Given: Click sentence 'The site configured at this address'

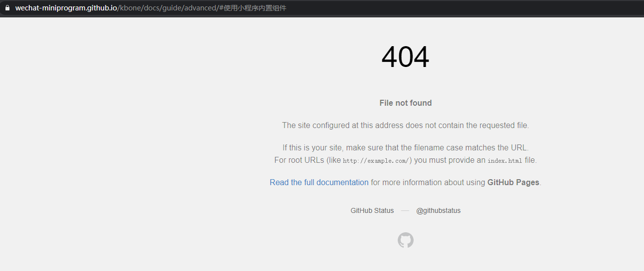Looking at the screenshot, I should click(406, 125).
